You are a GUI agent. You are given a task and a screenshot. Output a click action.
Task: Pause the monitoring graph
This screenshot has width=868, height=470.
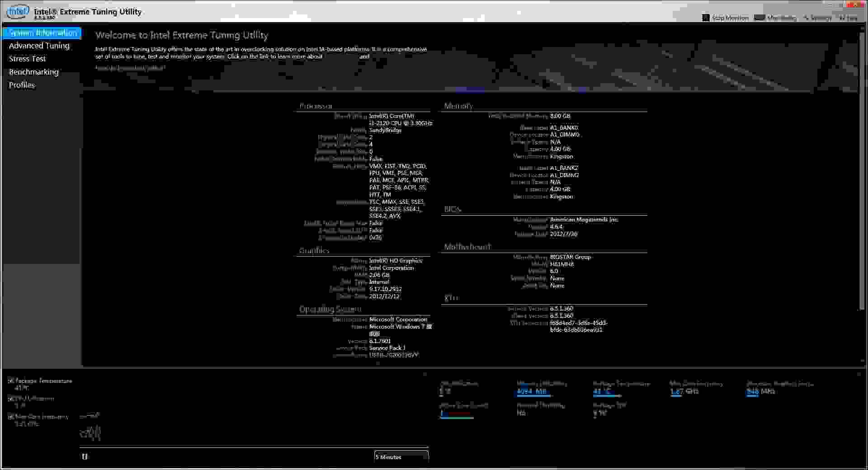[85, 456]
